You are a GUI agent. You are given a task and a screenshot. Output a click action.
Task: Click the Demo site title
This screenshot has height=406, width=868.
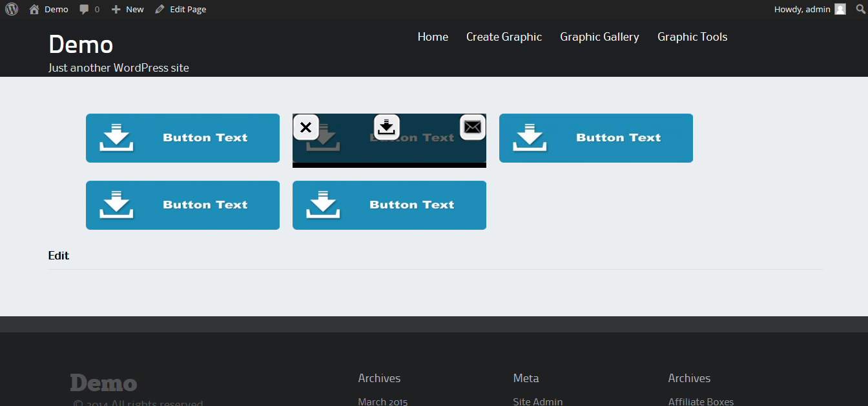(x=81, y=45)
